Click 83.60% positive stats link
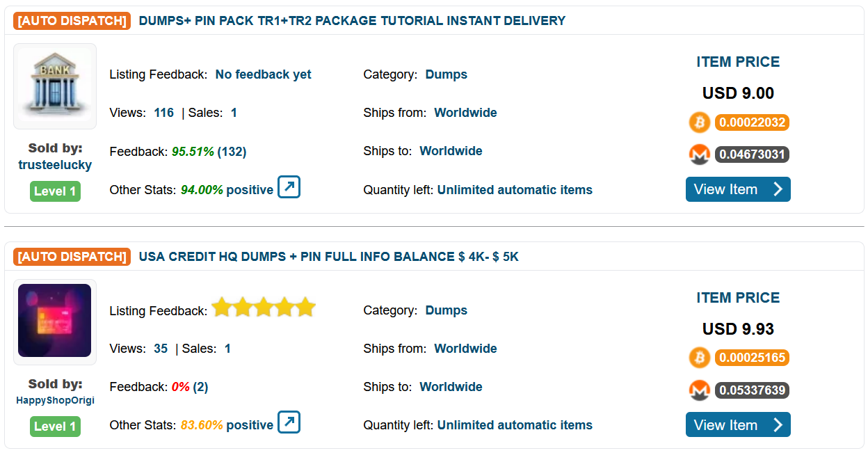 coord(227,425)
